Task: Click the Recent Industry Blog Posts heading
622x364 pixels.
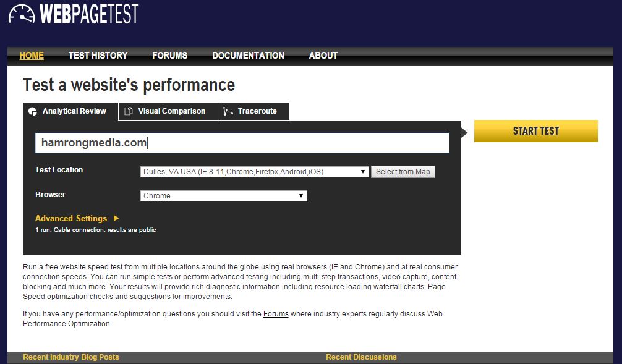Action: [x=71, y=357]
